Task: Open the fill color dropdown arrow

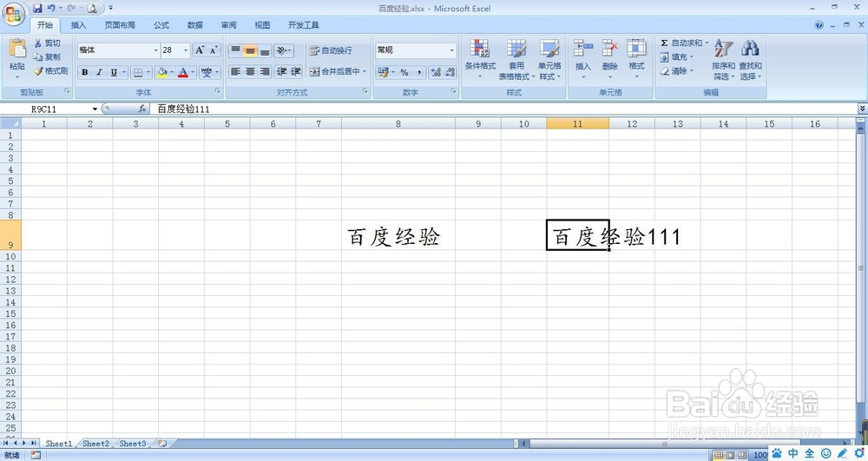Action: point(172,72)
